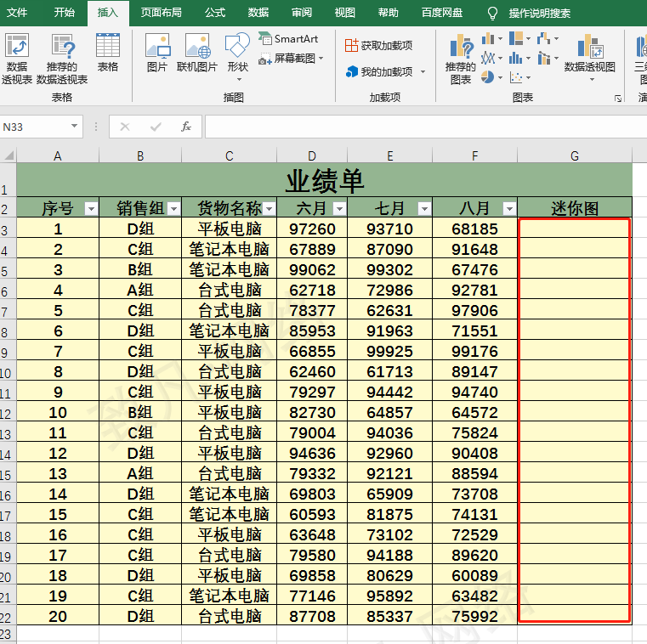
Task: Insert a combo chart
Action: pyautogui.click(x=548, y=58)
